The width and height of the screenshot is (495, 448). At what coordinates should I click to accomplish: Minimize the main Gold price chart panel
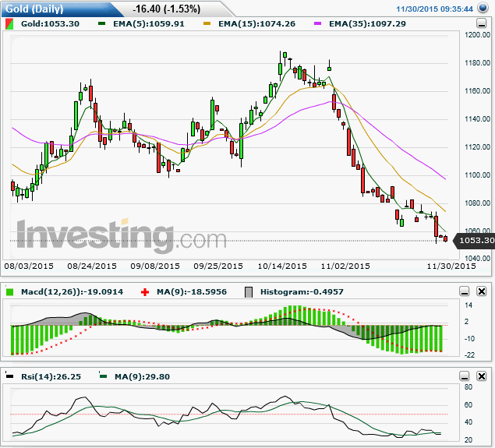tap(481, 23)
